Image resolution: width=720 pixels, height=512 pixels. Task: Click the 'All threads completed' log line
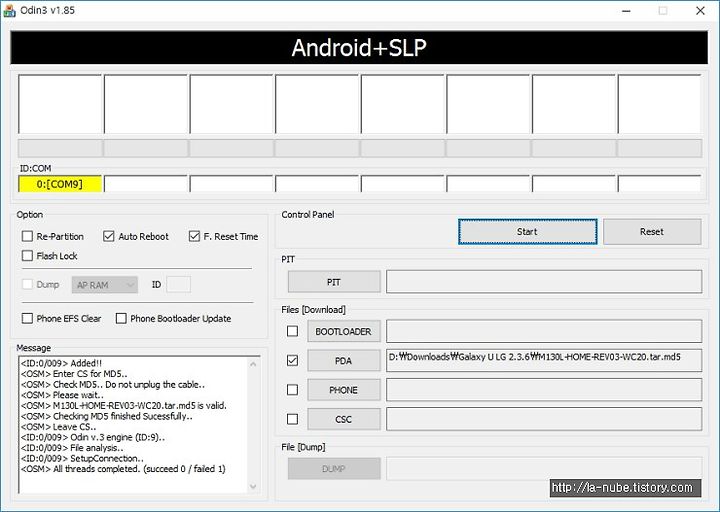(123, 469)
